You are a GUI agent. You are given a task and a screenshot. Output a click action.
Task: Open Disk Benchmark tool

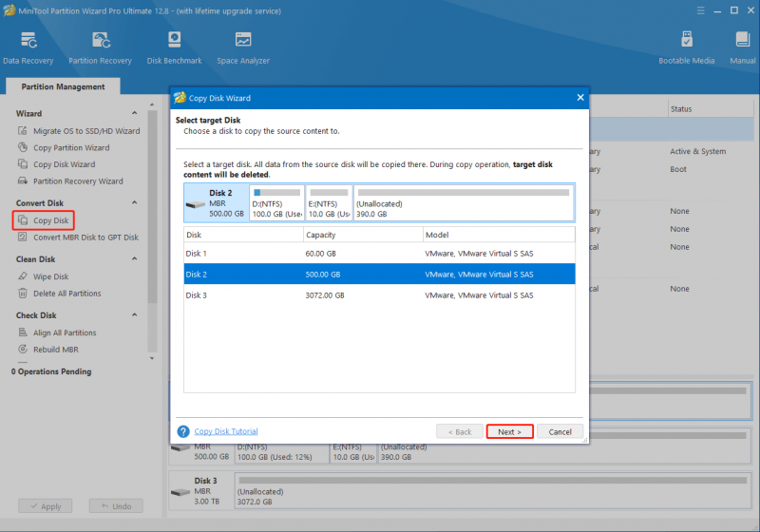[x=174, y=47]
